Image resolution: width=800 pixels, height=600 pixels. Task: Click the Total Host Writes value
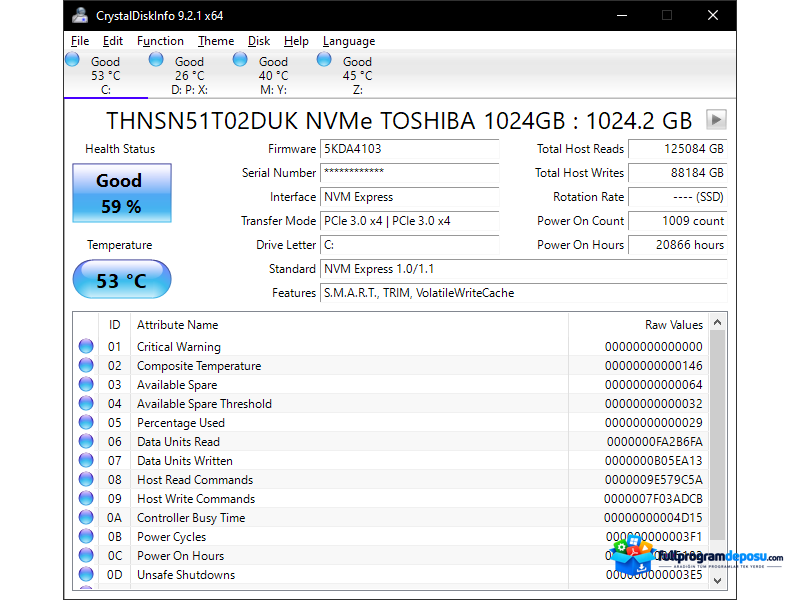click(x=678, y=173)
